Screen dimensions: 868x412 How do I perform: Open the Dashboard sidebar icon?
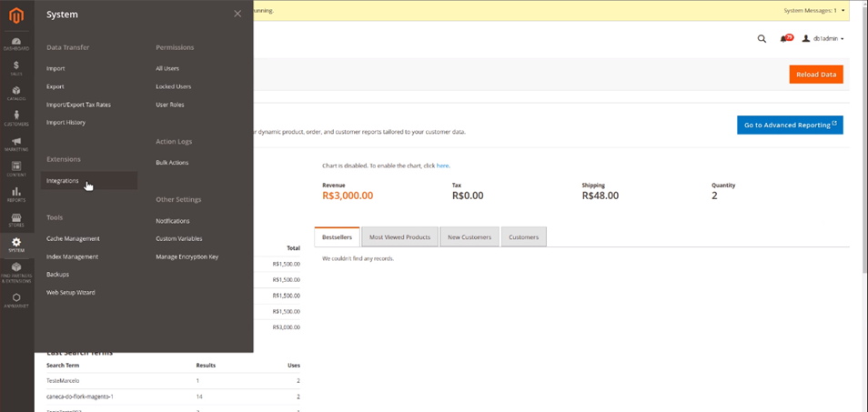tap(16, 42)
